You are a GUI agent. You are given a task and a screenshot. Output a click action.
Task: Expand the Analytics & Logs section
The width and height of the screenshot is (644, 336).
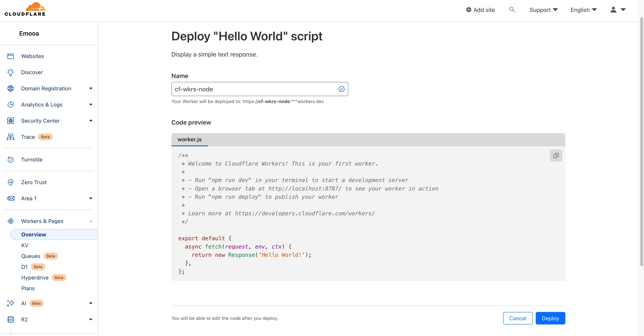click(91, 105)
